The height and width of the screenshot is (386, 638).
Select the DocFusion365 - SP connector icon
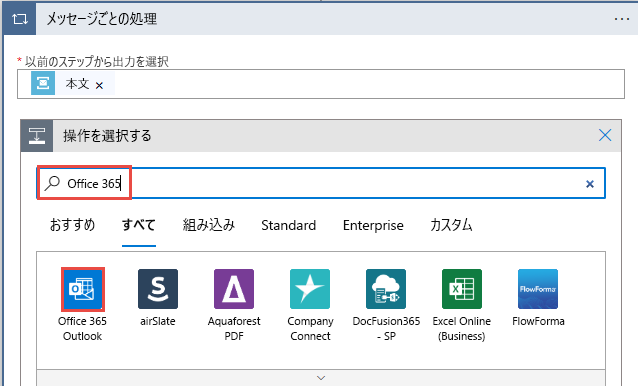tap(386, 289)
